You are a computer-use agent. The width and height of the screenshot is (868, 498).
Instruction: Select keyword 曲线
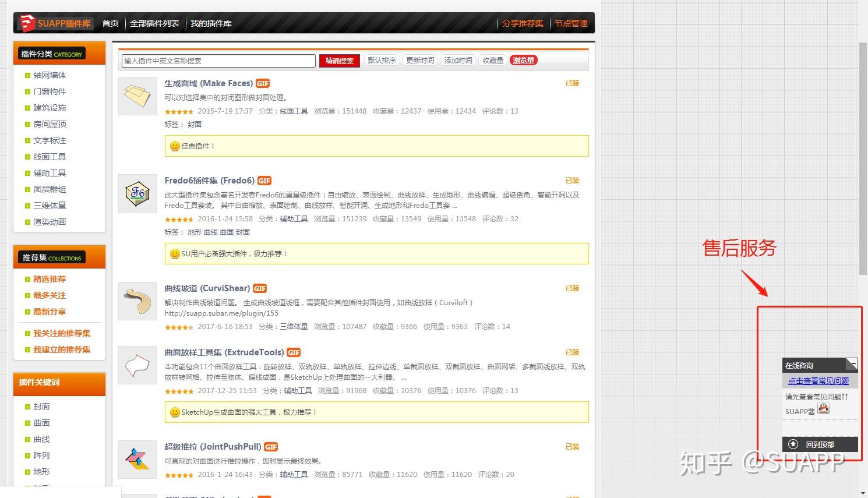[x=41, y=439]
